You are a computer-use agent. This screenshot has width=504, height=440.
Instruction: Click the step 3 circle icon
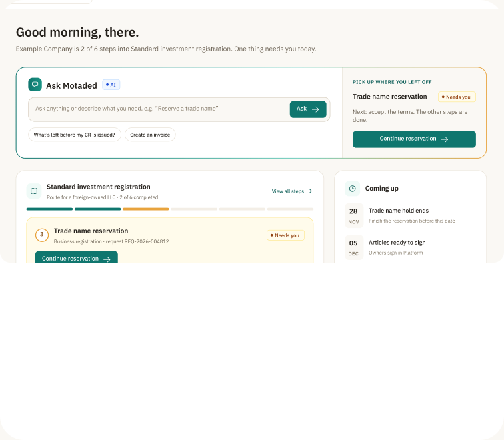42,235
